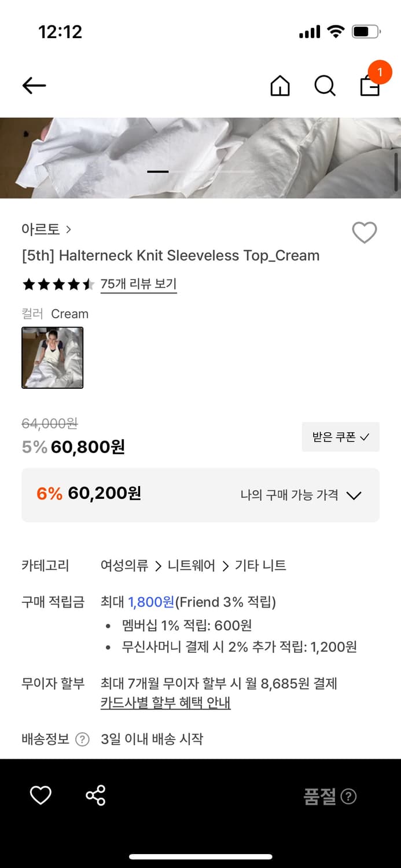
Task: Select the 기타 니트 category item
Action: [x=263, y=565]
